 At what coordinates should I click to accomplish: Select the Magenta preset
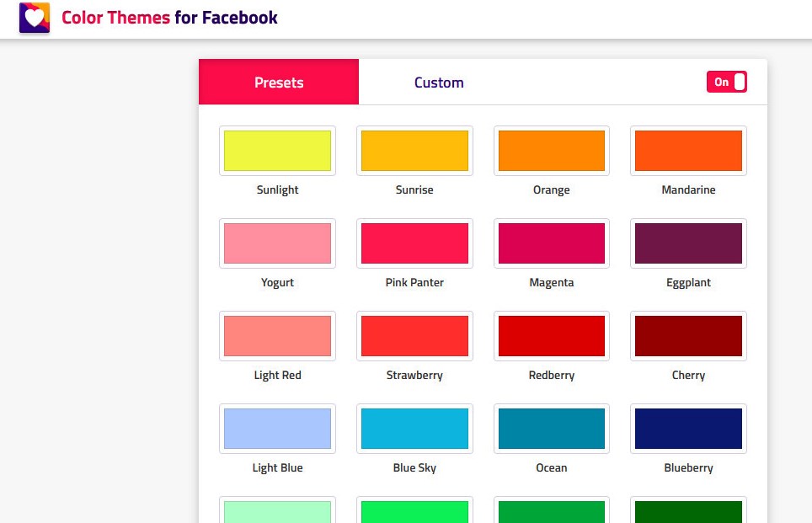(x=551, y=243)
